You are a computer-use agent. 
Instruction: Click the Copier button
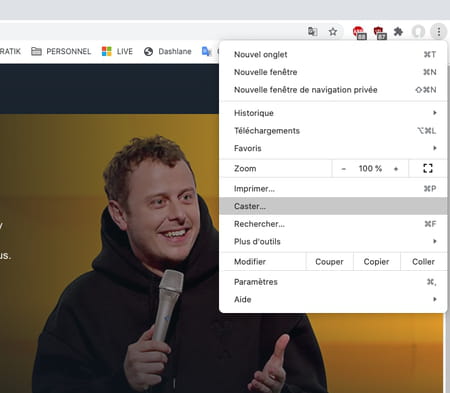click(x=376, y=262)
